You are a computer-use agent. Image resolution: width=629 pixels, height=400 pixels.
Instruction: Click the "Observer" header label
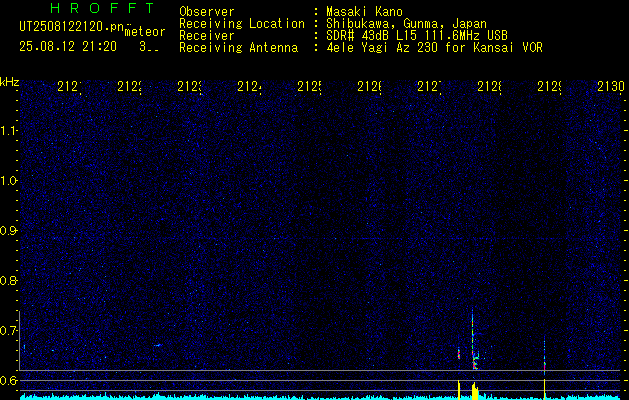click(207, 12)
